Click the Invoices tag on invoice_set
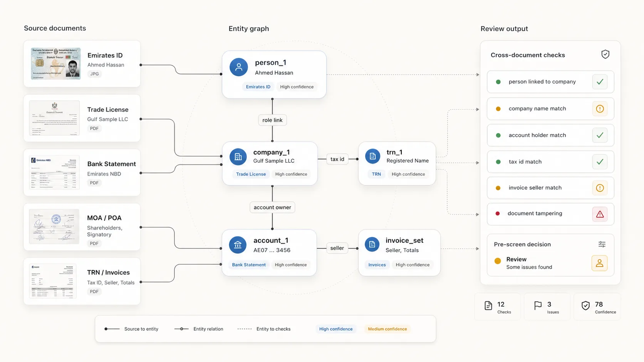644x362 pixels. (377, 265)
